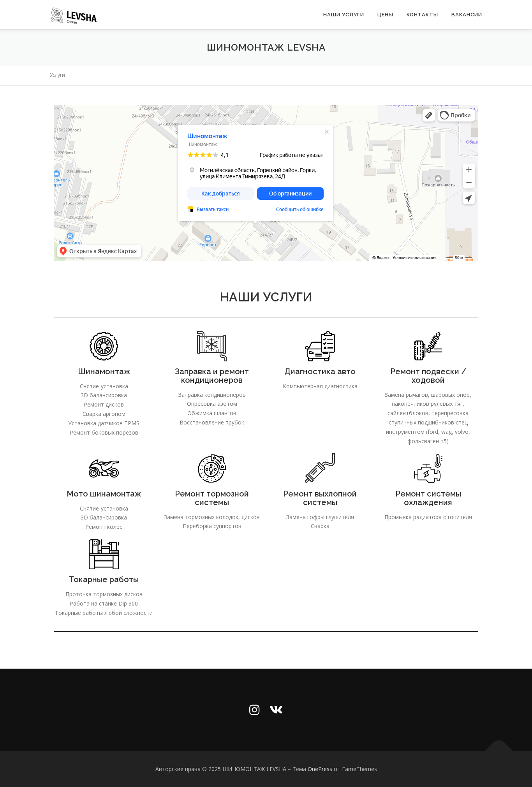The width and height of the screenshot is (532, 787).
Task: Open the НАШИ УСЛУГИ menu item
Action: pos(343,15)
